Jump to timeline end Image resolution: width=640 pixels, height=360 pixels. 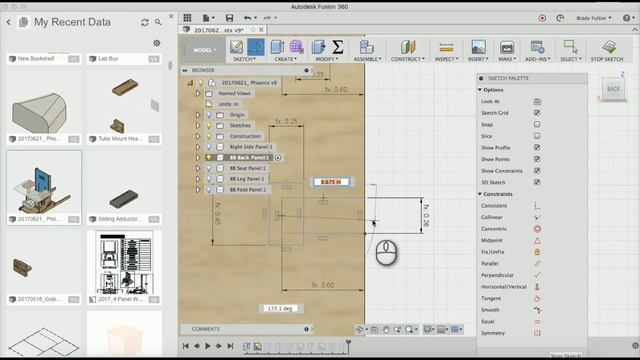point(230,346)
